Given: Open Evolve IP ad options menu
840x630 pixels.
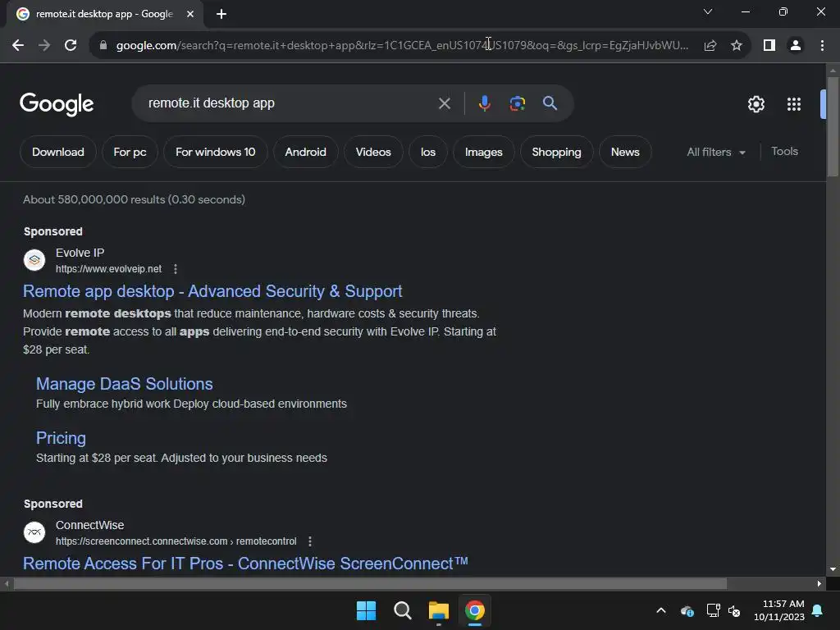Looking at the screenshot, I should [176, 269].
